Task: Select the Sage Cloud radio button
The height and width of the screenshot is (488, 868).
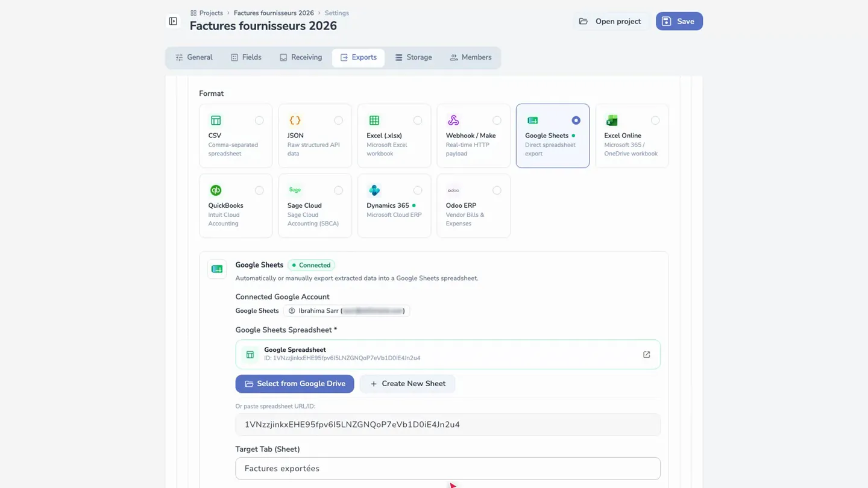Action: [338, 190]
